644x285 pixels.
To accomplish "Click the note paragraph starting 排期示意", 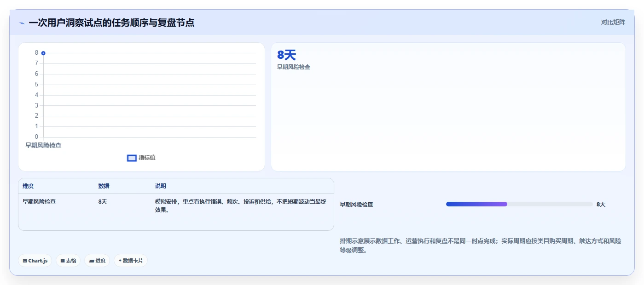I will 481,246.
